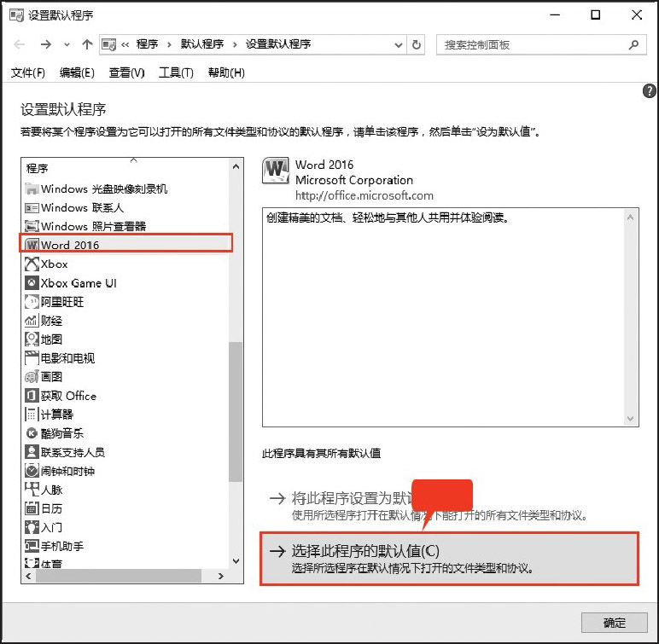The width and height of the screenshot is (659, 644).
Task: Click the Windows 联系人 icon
Action: point(32,208)
